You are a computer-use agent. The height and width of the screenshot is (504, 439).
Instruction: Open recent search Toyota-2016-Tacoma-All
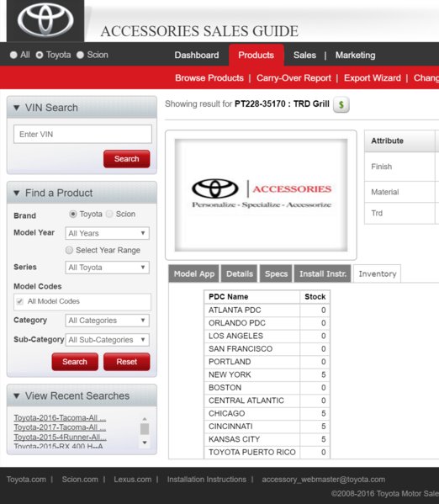point(60,418)
